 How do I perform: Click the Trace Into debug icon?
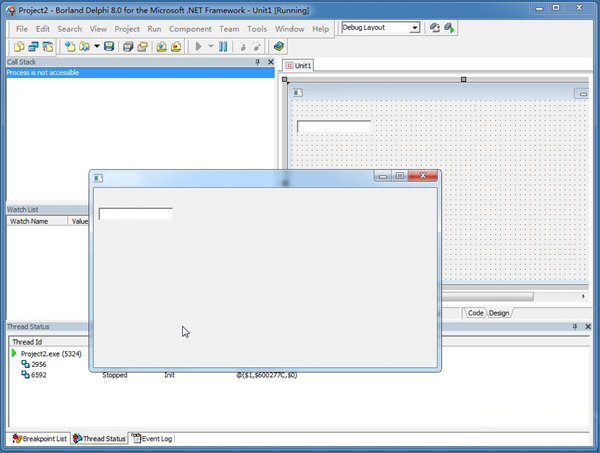click(x=243, y=47)
